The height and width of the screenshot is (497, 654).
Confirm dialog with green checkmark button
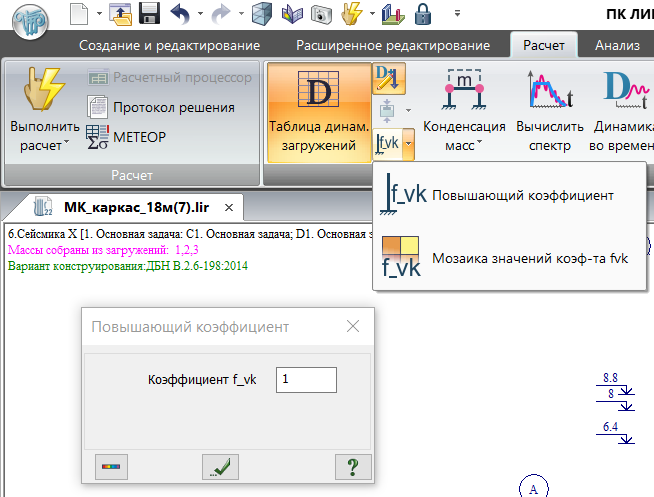[220, 466]
